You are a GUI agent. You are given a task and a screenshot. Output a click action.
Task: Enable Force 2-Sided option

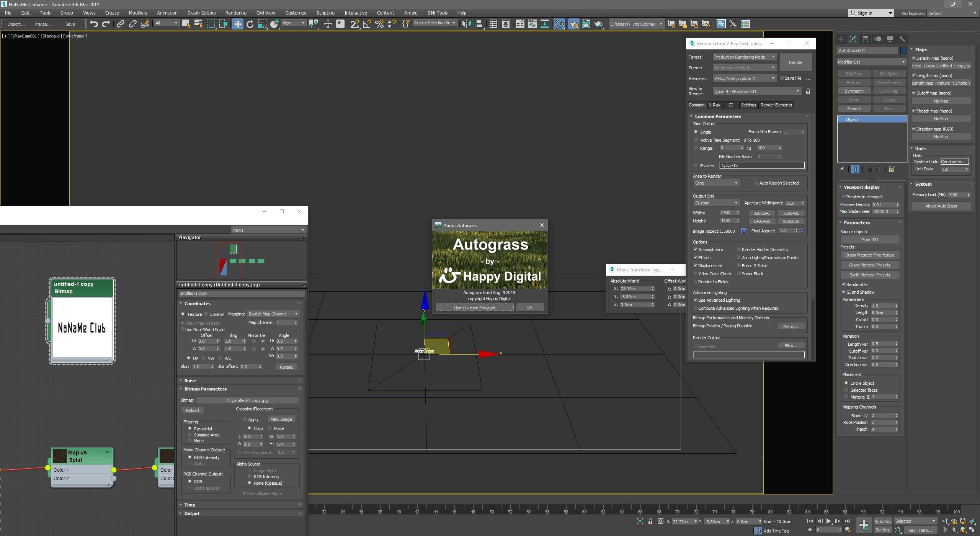coord(739,266)
